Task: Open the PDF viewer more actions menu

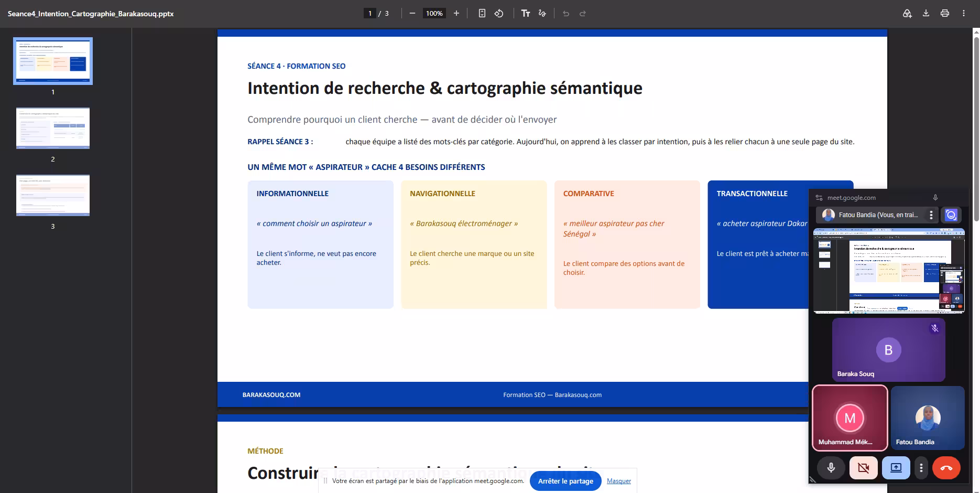Action: click(x=964, y=14)
